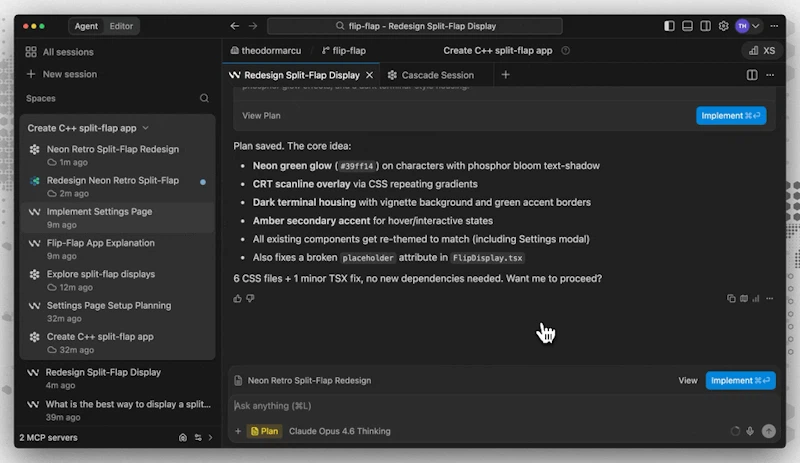Switch to Editor mode
The width and height of the screenshot is (800, 463).
pyautogui.click(x=121, y=26)
